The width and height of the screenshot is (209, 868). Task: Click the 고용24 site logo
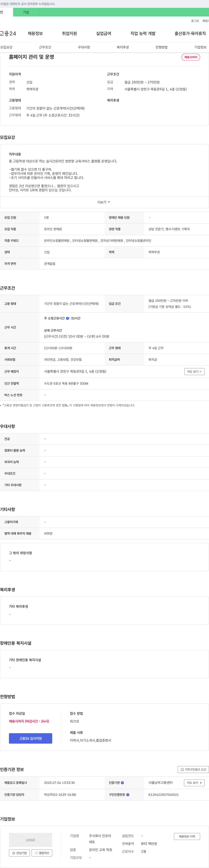(8, 33)
